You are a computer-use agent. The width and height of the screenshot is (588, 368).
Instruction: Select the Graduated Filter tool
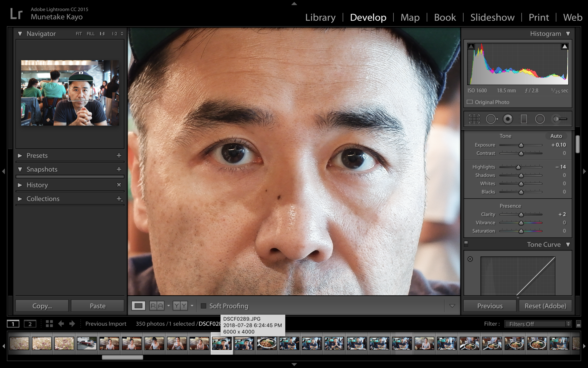(x=524, y=119)
